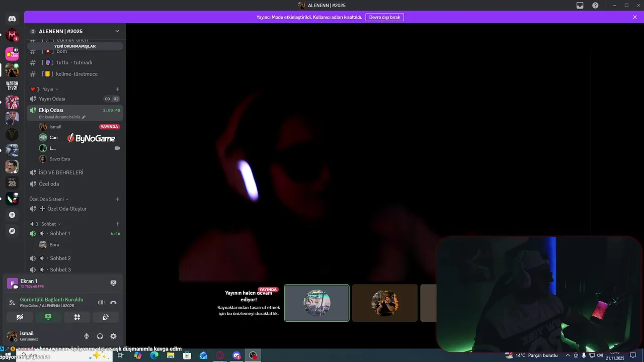
Task: Open File Explorer from the taskbar
Action: coord(171,355)
